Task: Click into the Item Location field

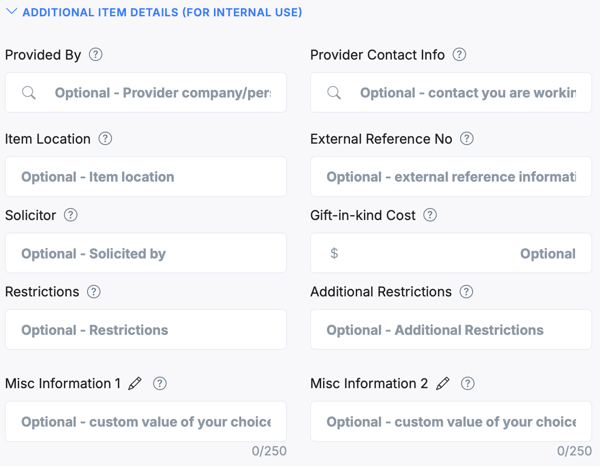Action: (146, 177)
